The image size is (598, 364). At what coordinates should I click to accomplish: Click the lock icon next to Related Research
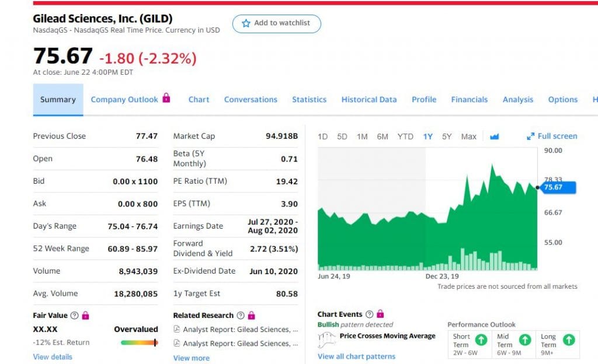(251, 315)
